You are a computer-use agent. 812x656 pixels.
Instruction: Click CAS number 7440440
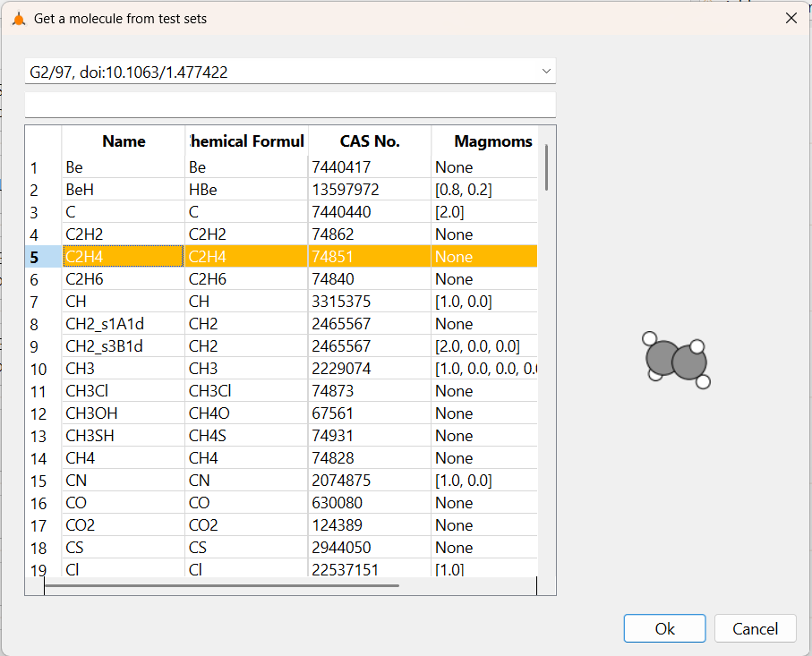370,212
